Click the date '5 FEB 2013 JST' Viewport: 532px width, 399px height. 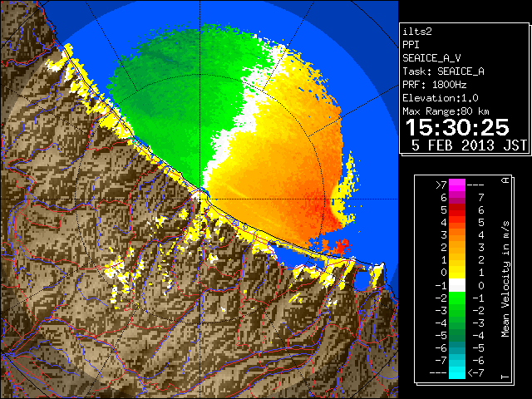469,145
